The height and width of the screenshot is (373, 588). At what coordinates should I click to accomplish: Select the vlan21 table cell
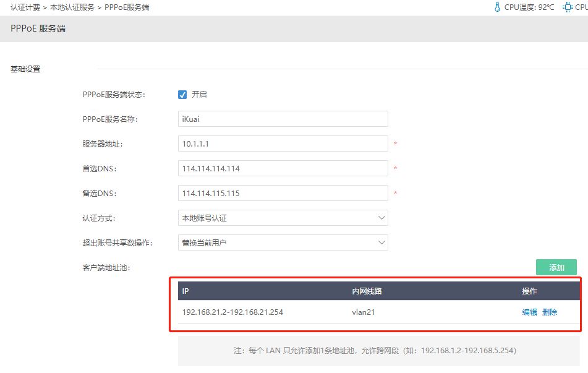pos(364,312)
